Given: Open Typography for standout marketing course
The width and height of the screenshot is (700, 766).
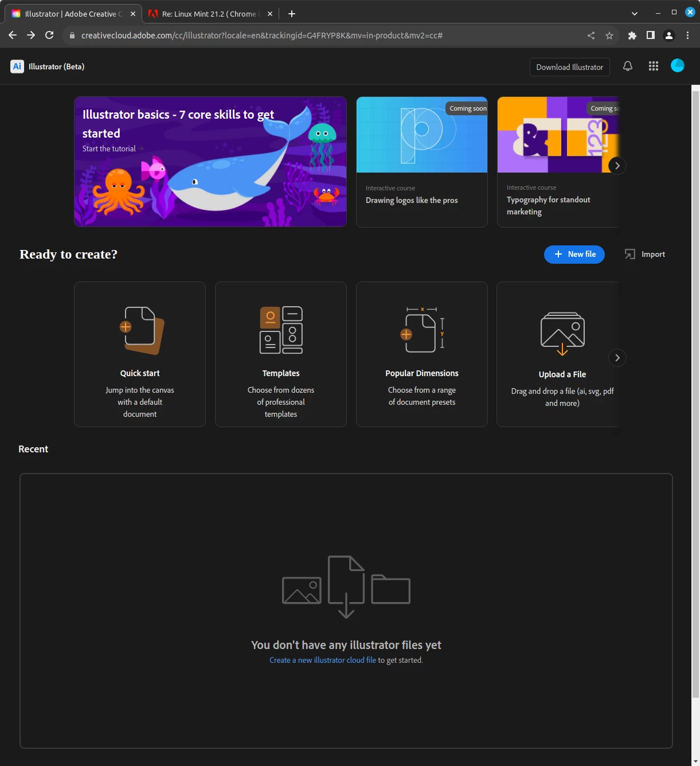Looking at the screenshot, I should (558, 162).
